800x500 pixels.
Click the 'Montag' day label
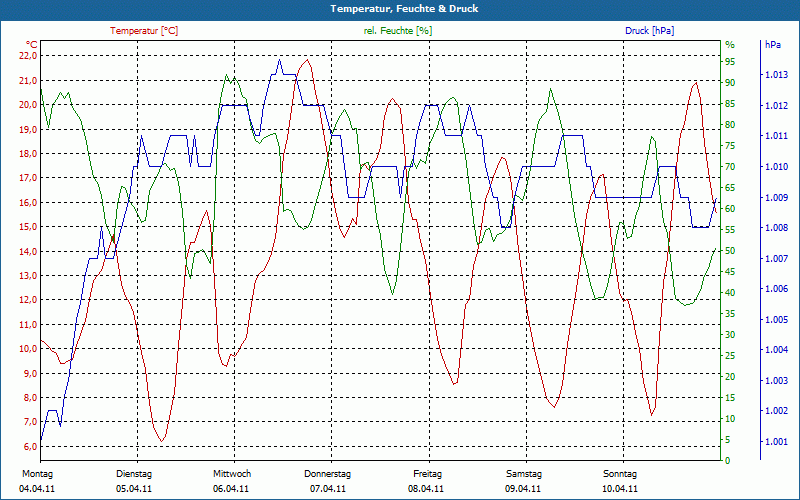coord(37,474)
